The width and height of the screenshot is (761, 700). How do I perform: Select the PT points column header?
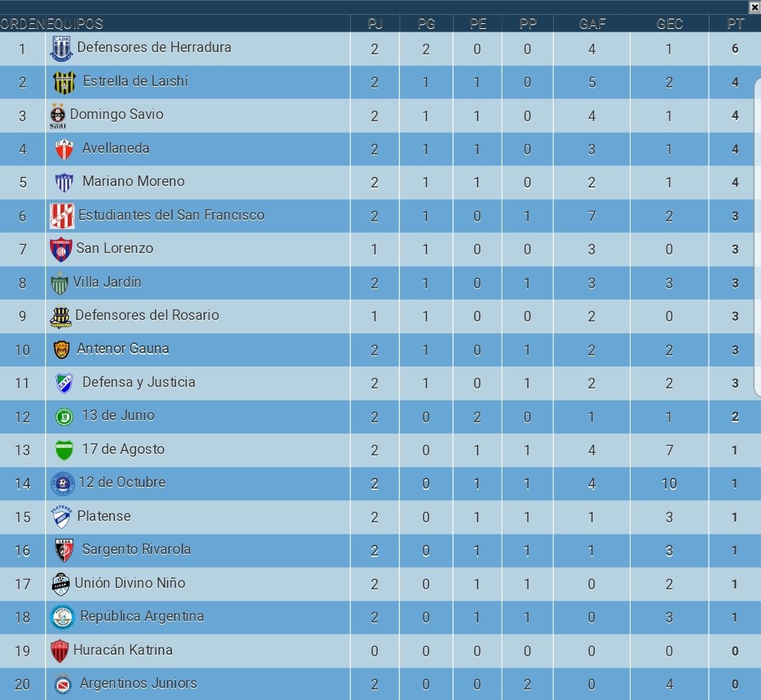point(735,24)
